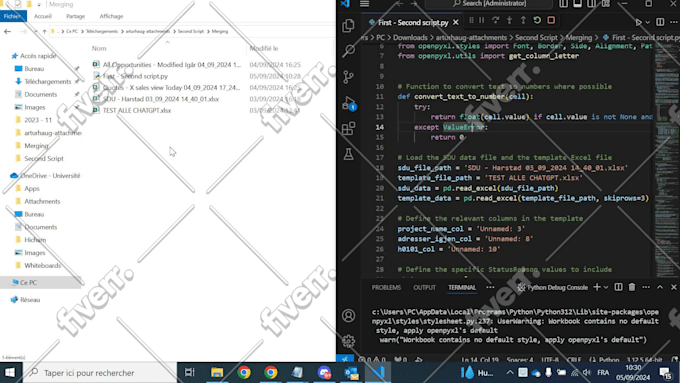Open the terminal panel Views and More Actions menu
The width and height of the screenshot is (680, 383).
tap(646, 287)
